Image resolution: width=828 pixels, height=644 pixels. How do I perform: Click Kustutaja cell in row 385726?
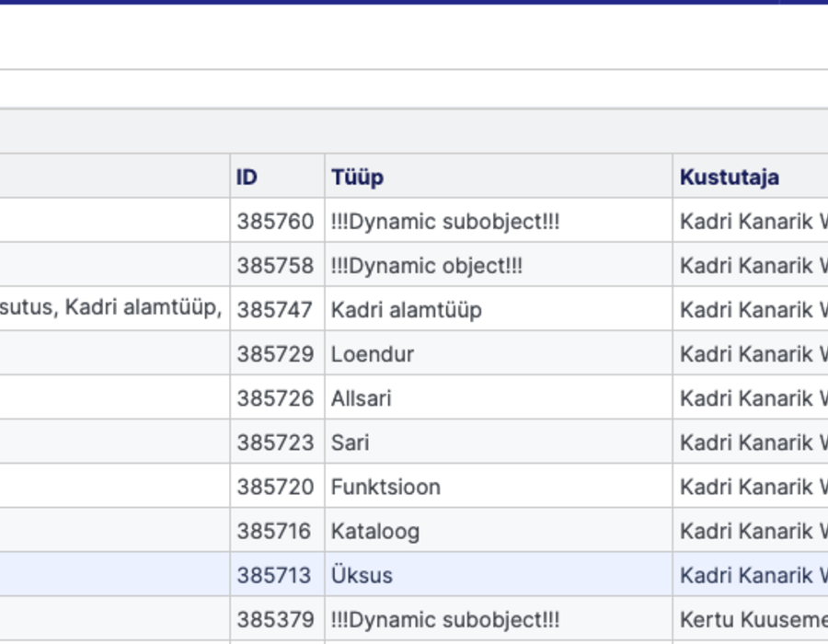(x=751, y=398)
